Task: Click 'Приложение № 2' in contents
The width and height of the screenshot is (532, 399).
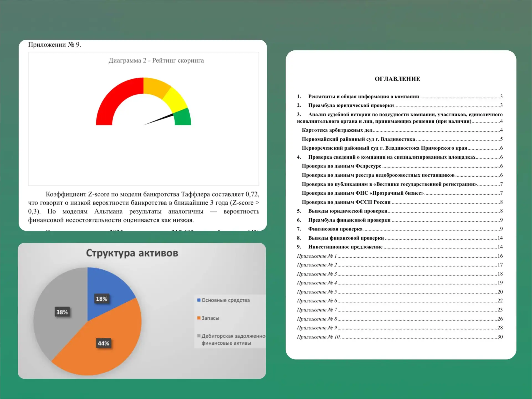Action: (400, 265)
